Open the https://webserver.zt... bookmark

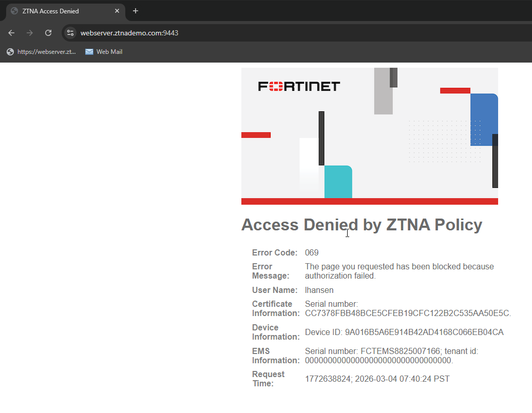(x=42, y=51)
